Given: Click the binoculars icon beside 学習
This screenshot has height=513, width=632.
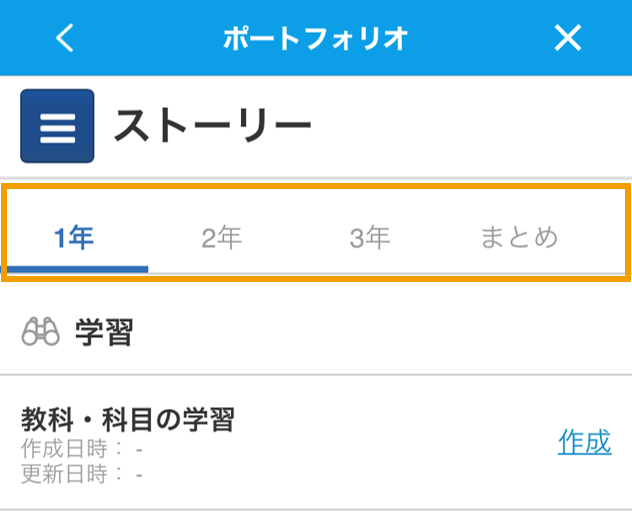Looking at the screenshot, I should tap(40, 332).
